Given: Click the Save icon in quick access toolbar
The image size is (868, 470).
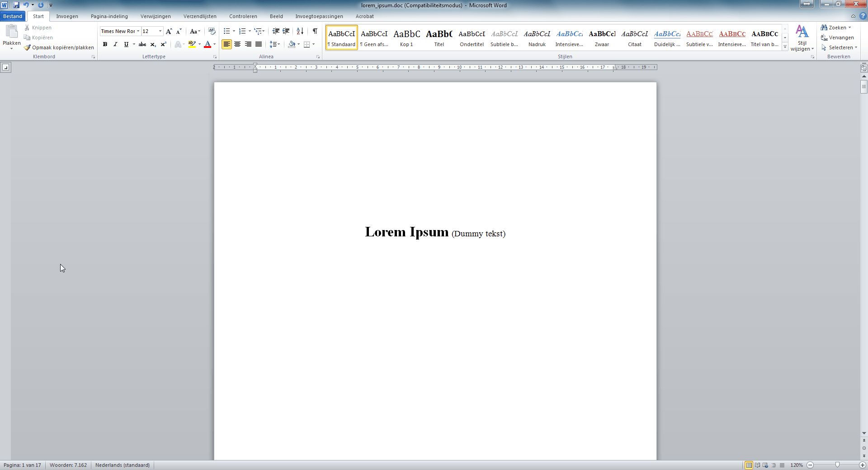Looking at the screenshot, I should pos(16,5).
